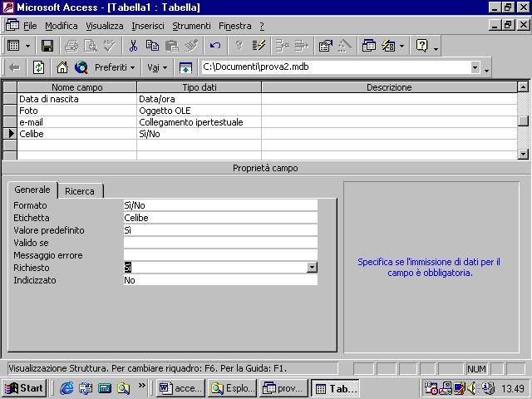Launch Internet Explorer from quick launch
Image resolution: width=532 pixels, height=399 pixels.
point(66,388)
